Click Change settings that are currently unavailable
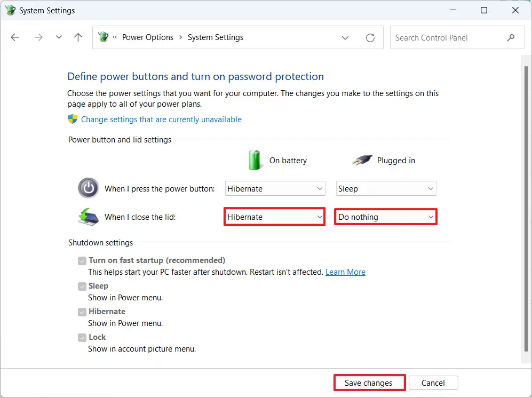The width and height of the screenshot is (532, 398). [161, 120]
